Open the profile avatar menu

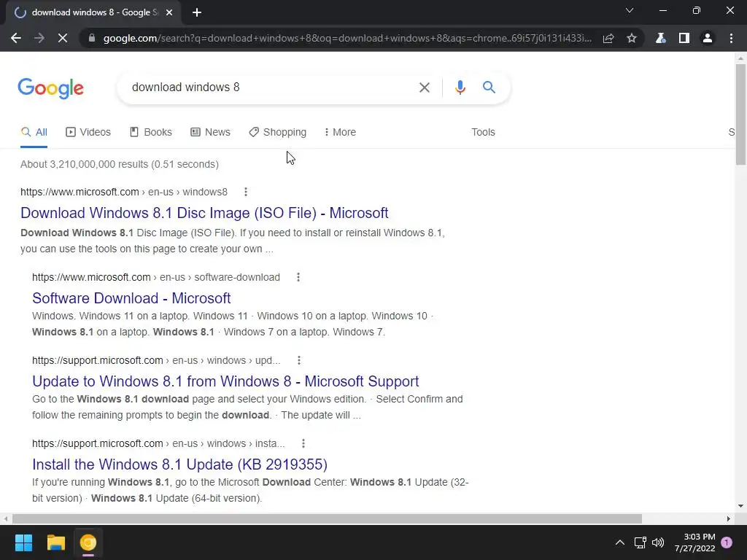click(x=708, y=38)
